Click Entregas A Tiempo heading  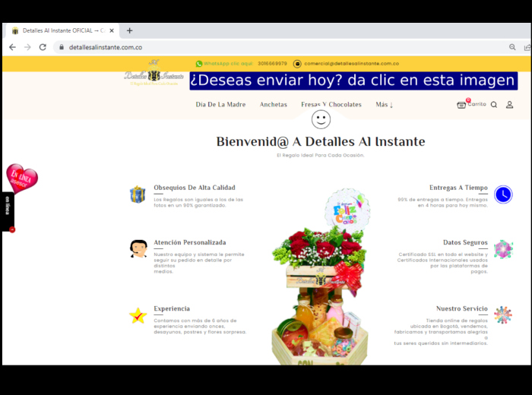[458, 188]
